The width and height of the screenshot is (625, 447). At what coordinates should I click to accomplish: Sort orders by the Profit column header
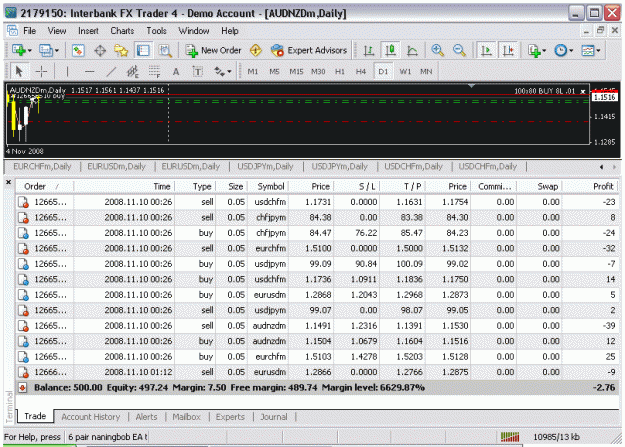[x=590, y=186]
